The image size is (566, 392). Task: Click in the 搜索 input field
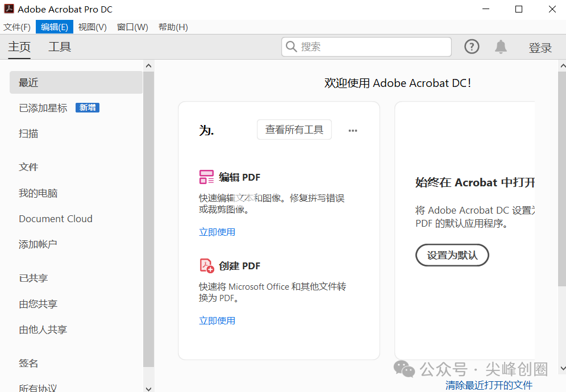(x=367, y=47)
